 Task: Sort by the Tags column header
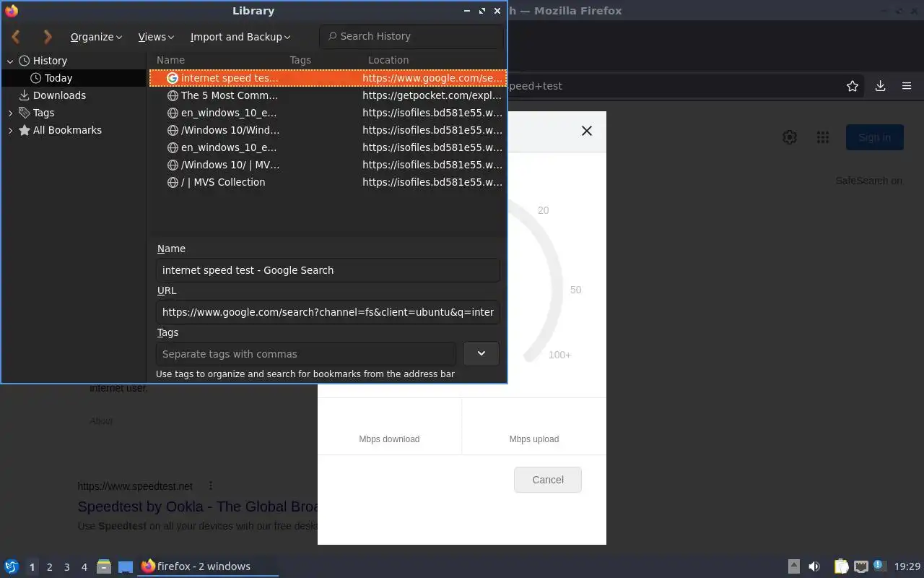point(300,60)
